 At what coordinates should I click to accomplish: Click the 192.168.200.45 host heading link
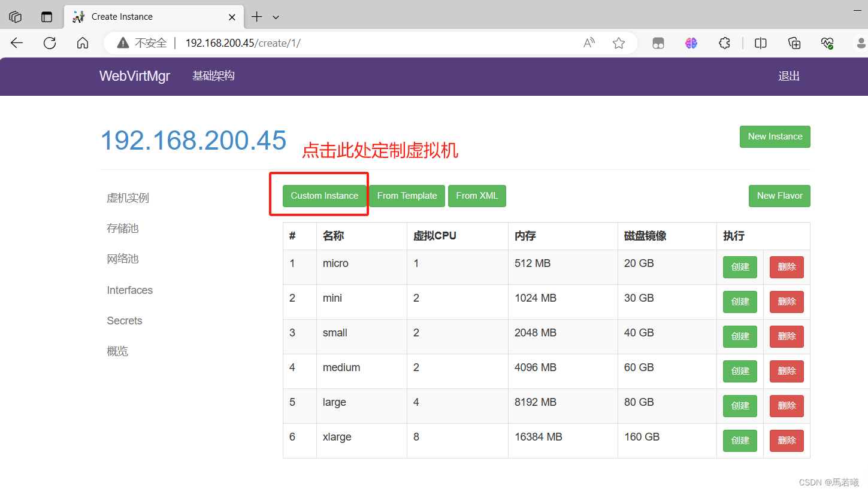click(x=193, y=140)
